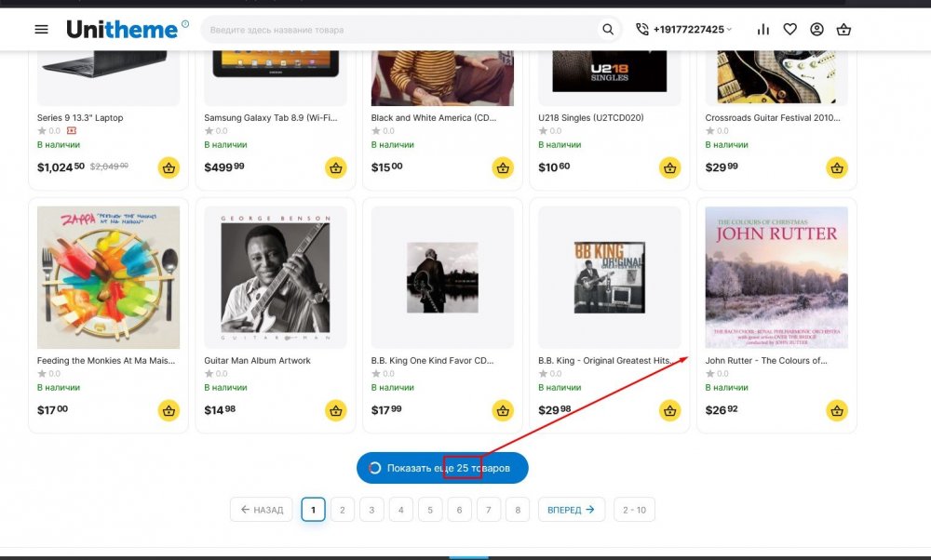Screen dimensions: 931x560
Task: Add John Rutter album to cart
Action: [837, 410]
